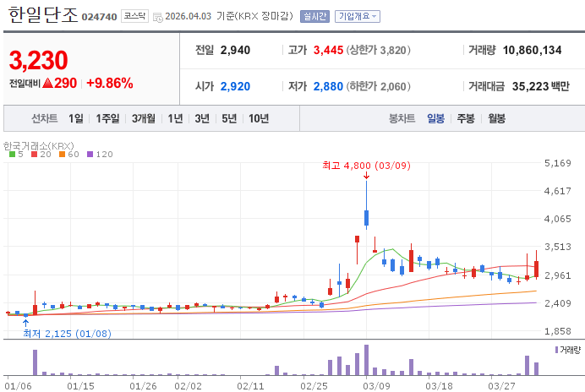Click the 상한가 3,820 text
This screenshot has height=392, width=585.
[x=379, y=50]
